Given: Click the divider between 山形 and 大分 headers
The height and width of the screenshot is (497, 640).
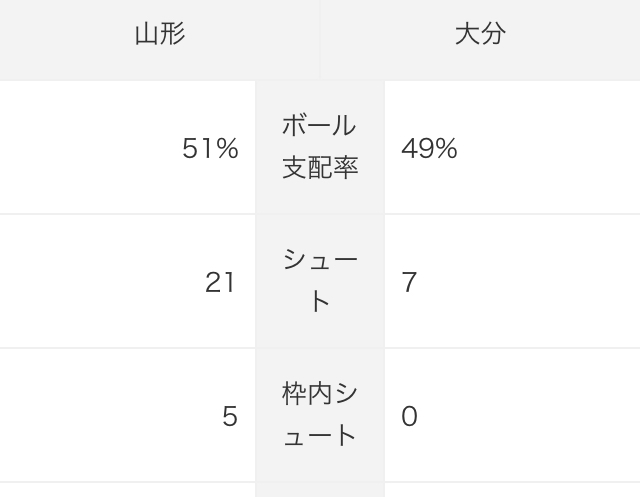Looking at the screenshot, I should click(x=320, y=40).
